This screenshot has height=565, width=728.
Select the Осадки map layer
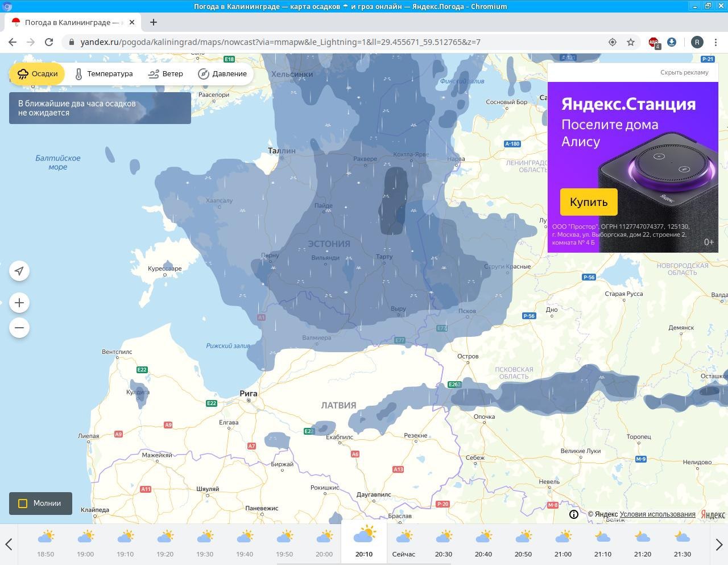[38, 74]
